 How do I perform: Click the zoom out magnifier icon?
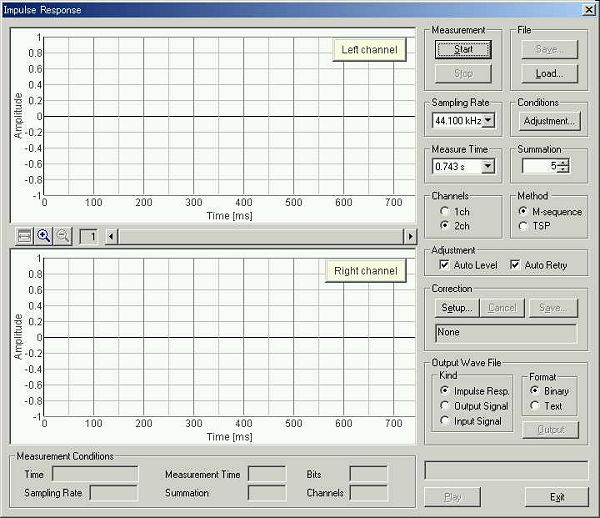point(63,236)
